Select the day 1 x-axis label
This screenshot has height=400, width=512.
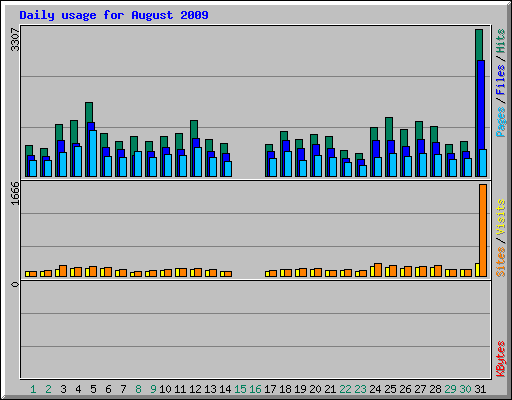pos(33,389)
